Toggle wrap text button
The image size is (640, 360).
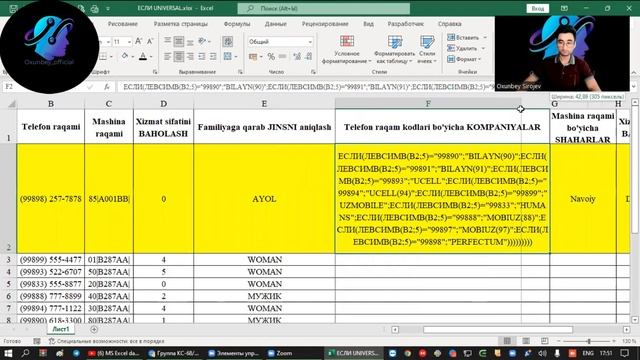[228, 41]
